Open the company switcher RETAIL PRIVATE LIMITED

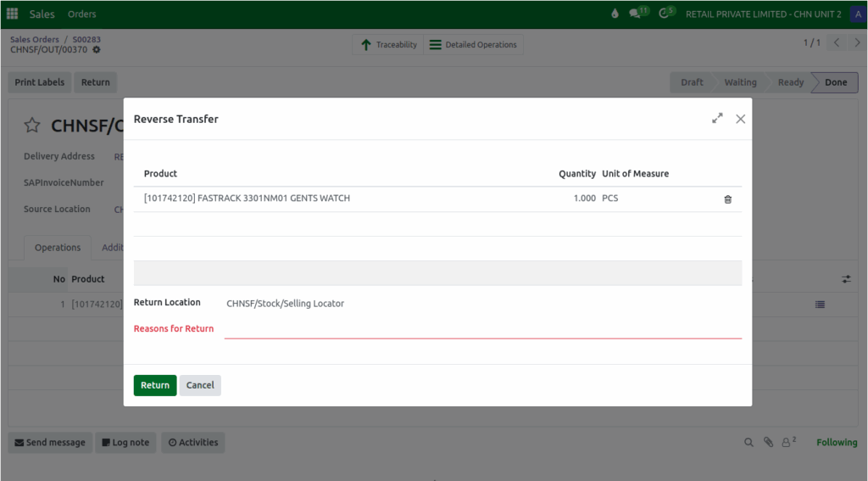coord(764,14)
